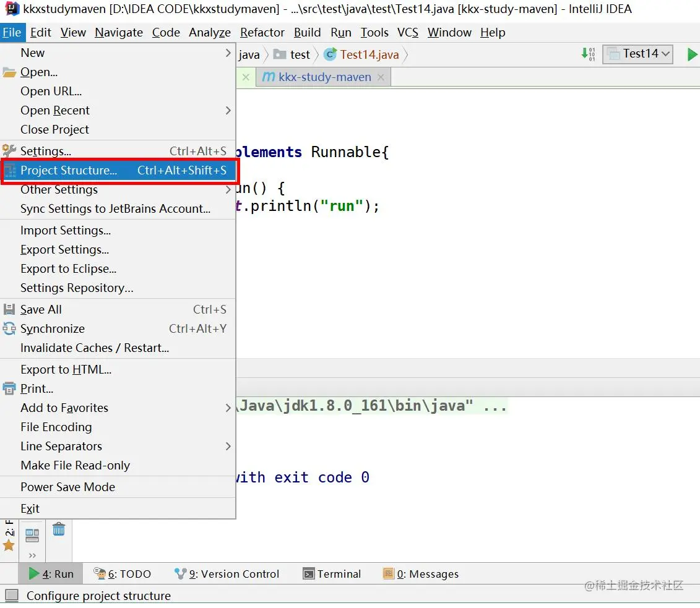
Task: Close the kkx-study-maven editor tab
Action: tap(381, 77)
